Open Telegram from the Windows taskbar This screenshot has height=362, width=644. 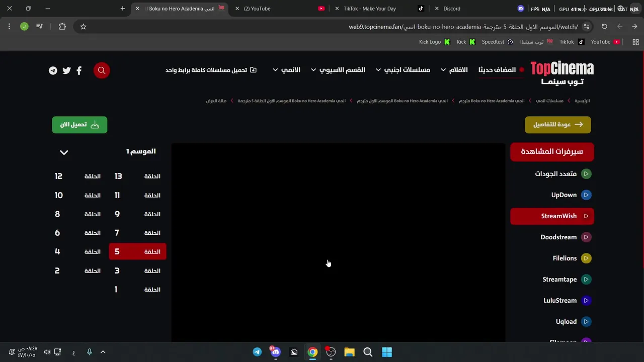point(257,352)
